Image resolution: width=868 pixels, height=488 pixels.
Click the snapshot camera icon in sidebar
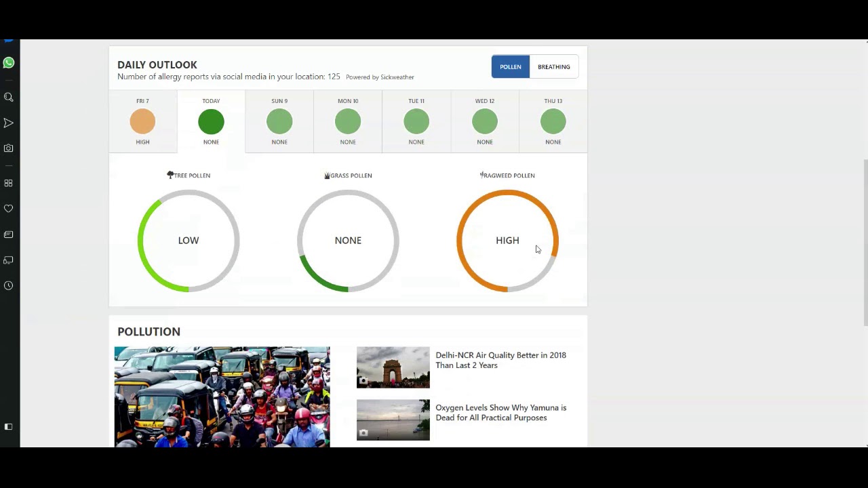point(9,148)
